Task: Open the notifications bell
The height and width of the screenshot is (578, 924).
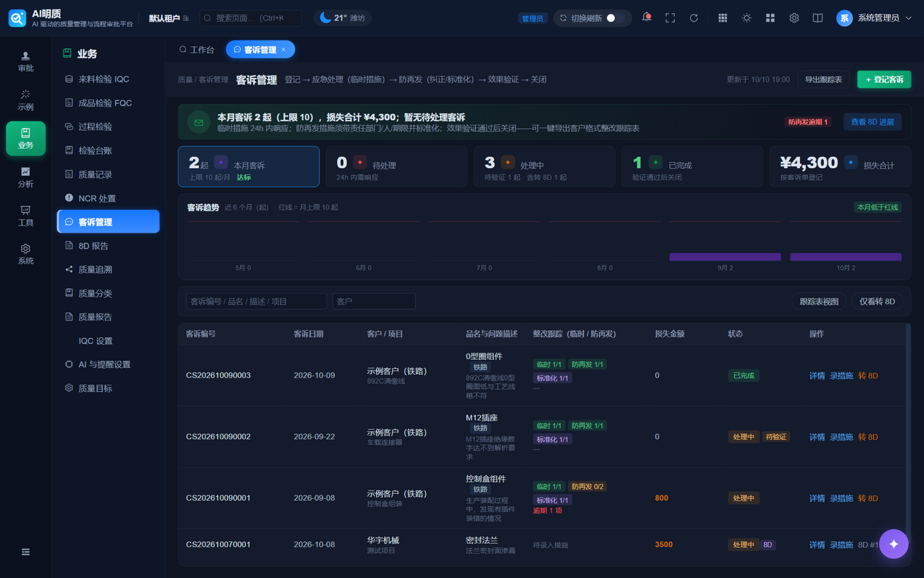Action: coord(646,17)
